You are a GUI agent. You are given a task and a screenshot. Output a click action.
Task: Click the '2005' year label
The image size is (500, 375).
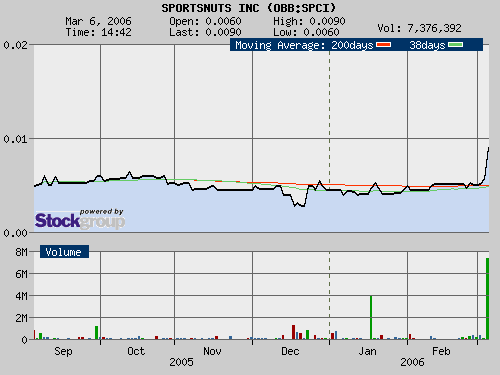point(181,362)
